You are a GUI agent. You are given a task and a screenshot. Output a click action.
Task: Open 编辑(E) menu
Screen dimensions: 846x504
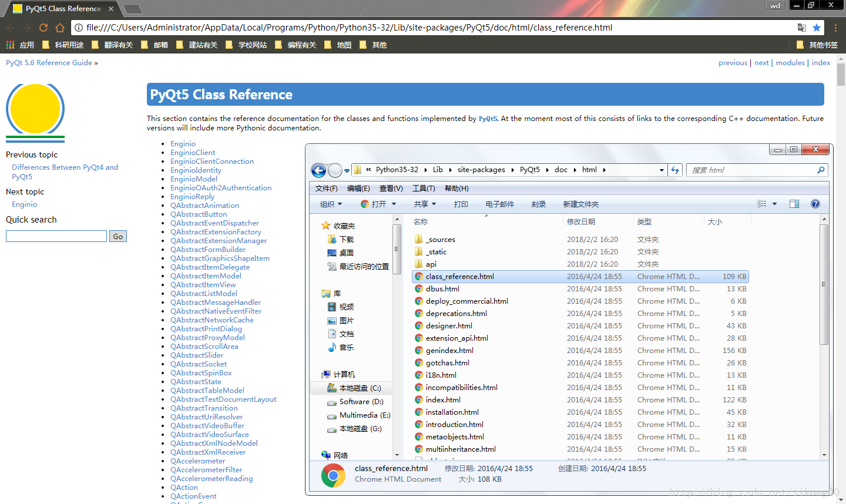pyautogui.click(x=358, y=188)
